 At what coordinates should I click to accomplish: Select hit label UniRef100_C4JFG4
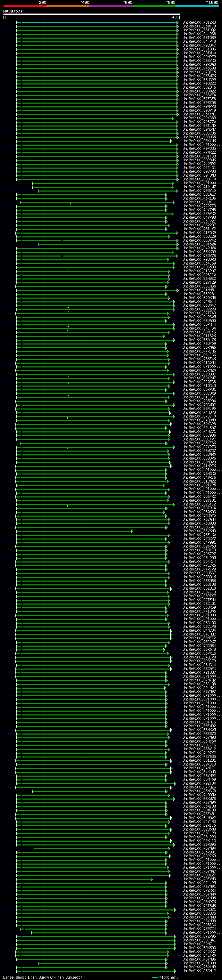[199, 329]
